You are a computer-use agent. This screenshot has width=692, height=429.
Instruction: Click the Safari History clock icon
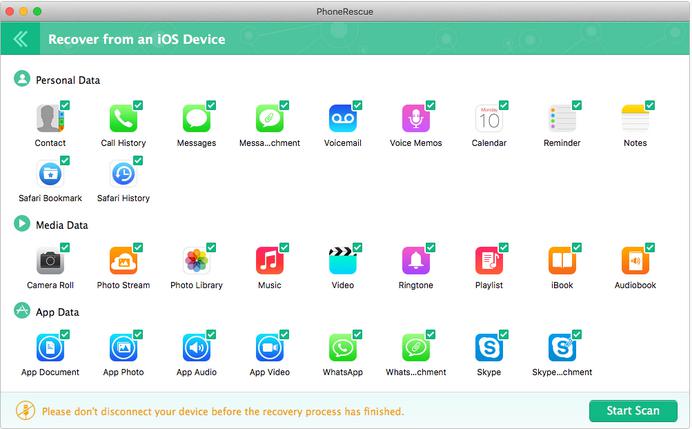pyautogui.click(x=123, y=173)
